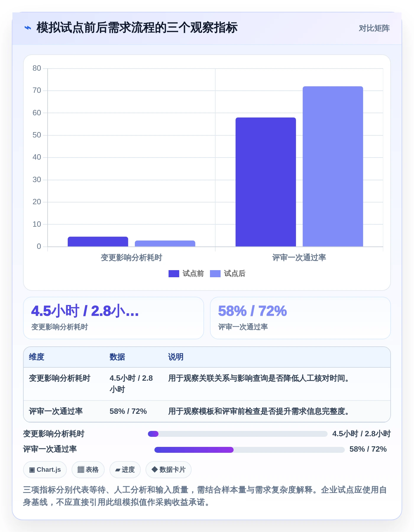The width and height of the screenshot is (414, 532).
Task: Click the grid icon in 表格 chip
Action: coord(81,470)
